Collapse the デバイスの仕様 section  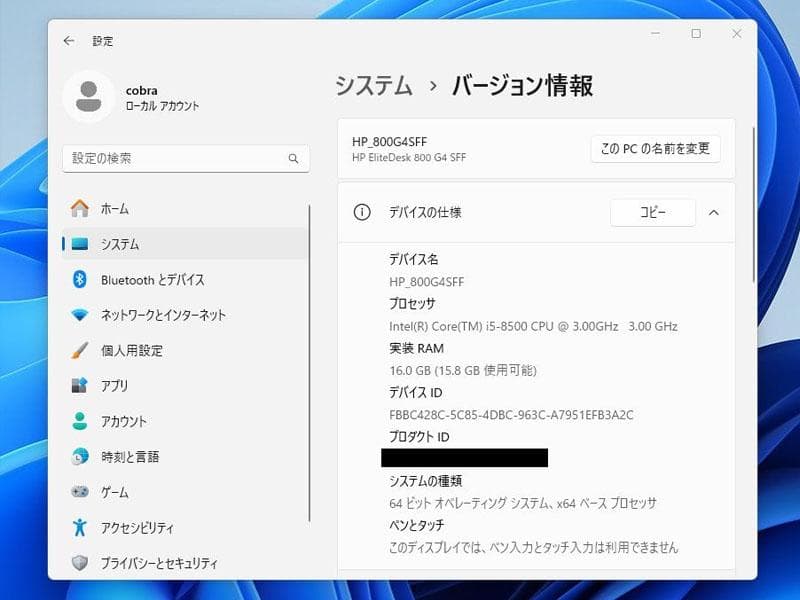pos(714,212)
